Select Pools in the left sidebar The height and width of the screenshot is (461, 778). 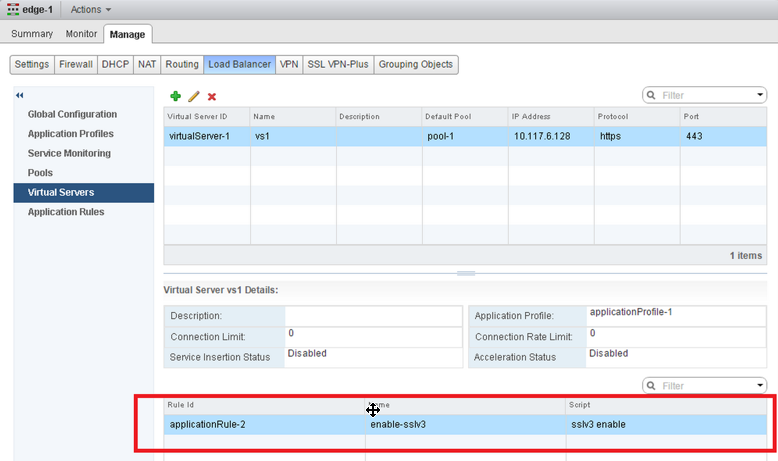click(x=41, y=173)
